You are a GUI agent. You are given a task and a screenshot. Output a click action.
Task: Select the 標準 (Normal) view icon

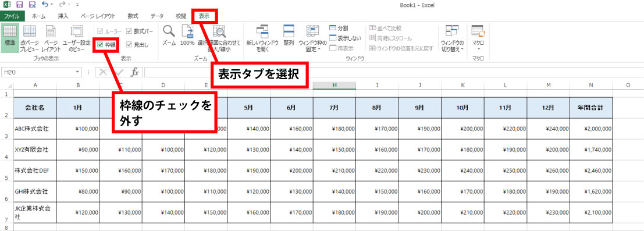10,38
